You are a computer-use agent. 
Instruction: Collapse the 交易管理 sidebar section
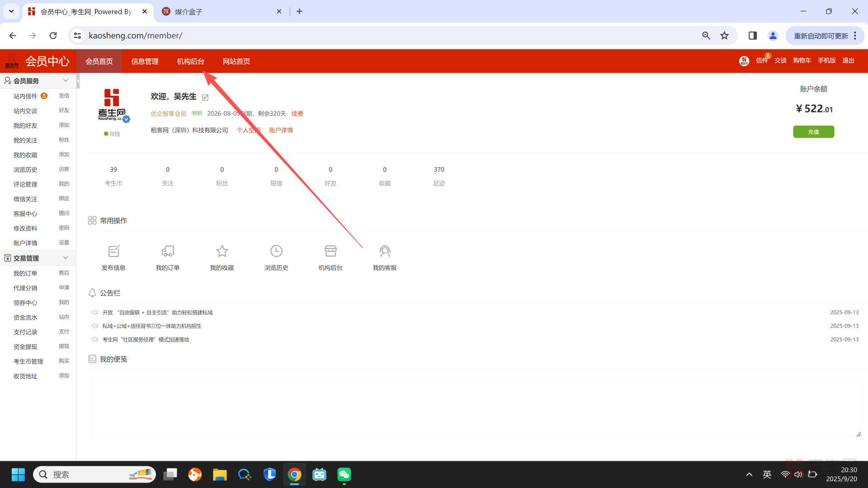[66, 258]
